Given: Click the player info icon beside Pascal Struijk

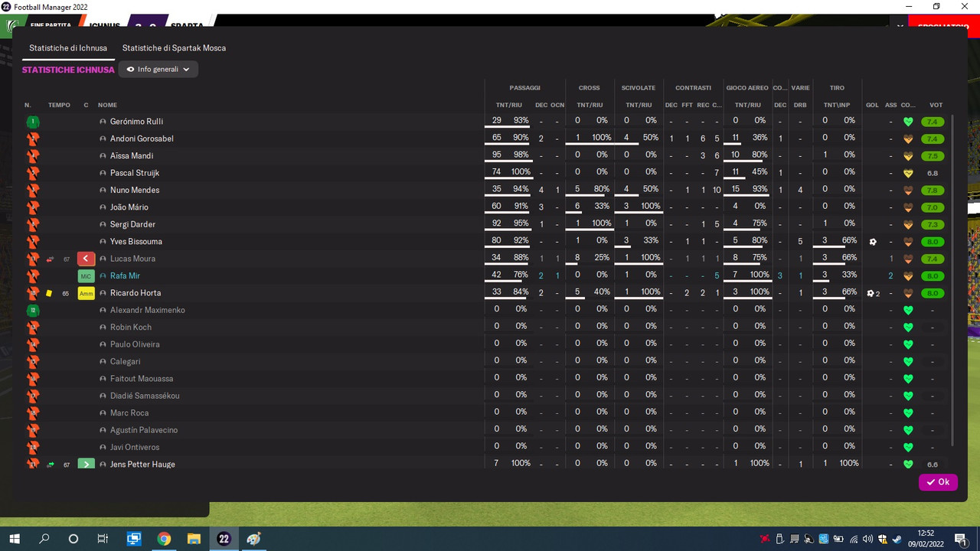Looking at the screenshot, I should tap(103, 173).
